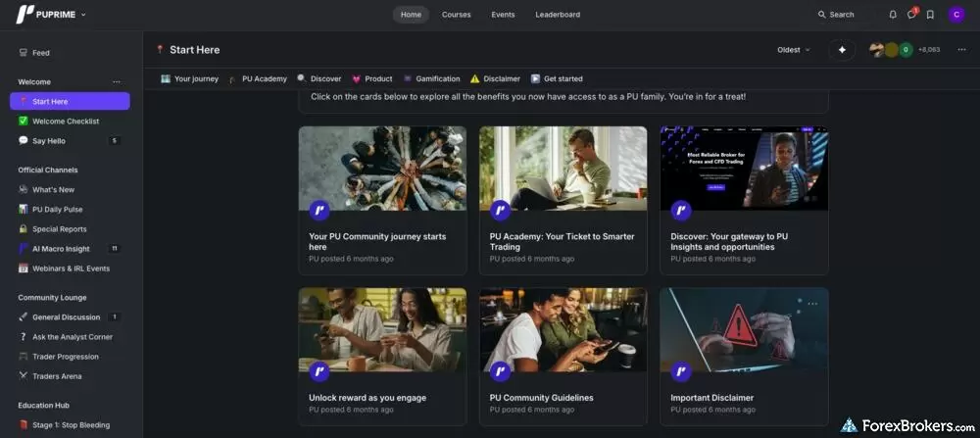This screenshot has height=438, width=980.
Task: Click 'Your PU Community journey starts here' title
Action: pos(377,242)
